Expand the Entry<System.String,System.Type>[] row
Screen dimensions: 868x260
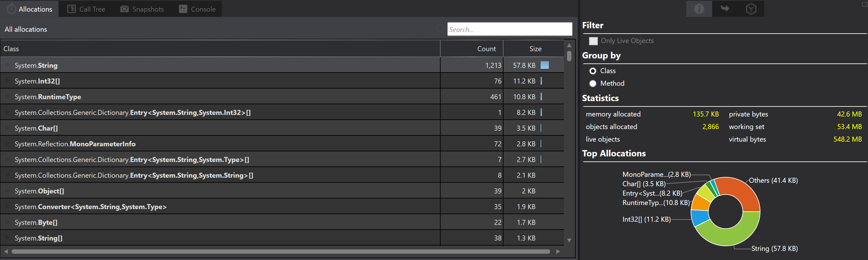7,160
